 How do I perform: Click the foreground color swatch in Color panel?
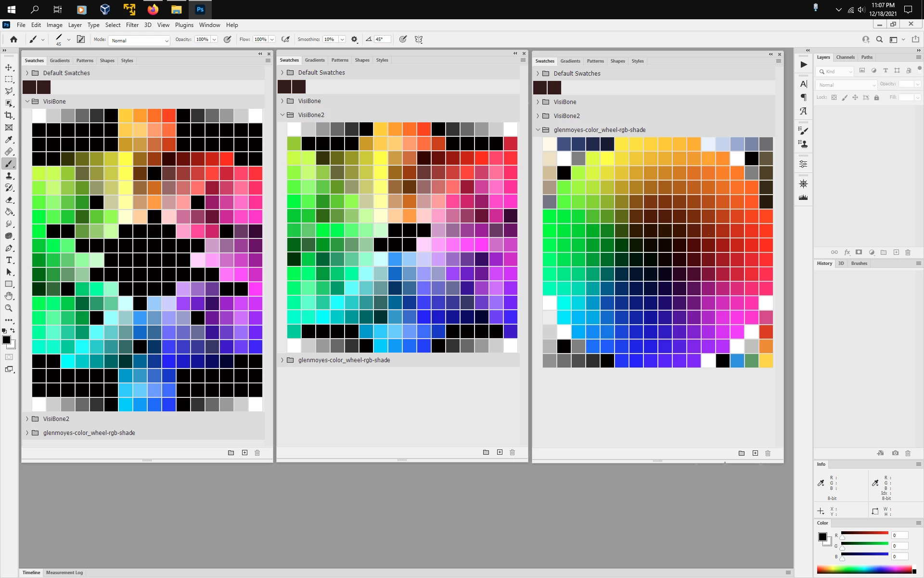click(x=822, y=537)
